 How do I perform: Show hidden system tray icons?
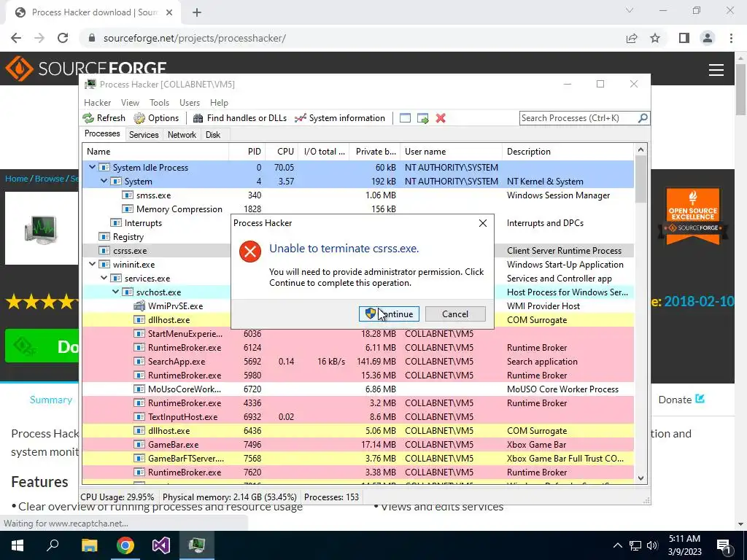point(617,545)
